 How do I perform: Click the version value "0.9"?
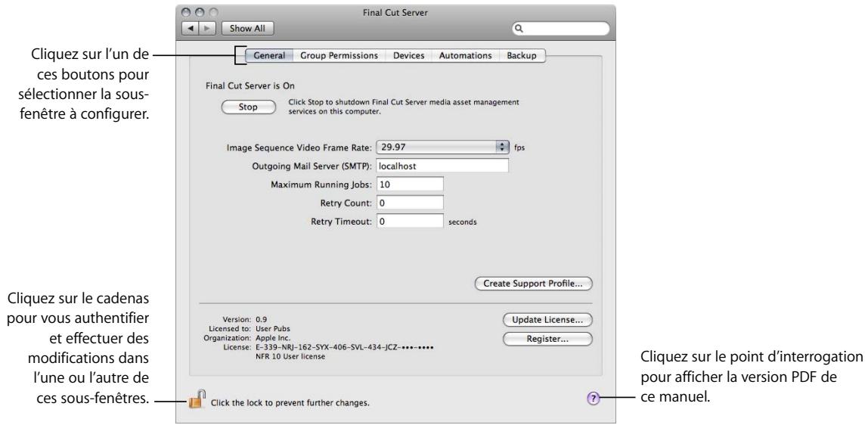[x=262, y=319]
